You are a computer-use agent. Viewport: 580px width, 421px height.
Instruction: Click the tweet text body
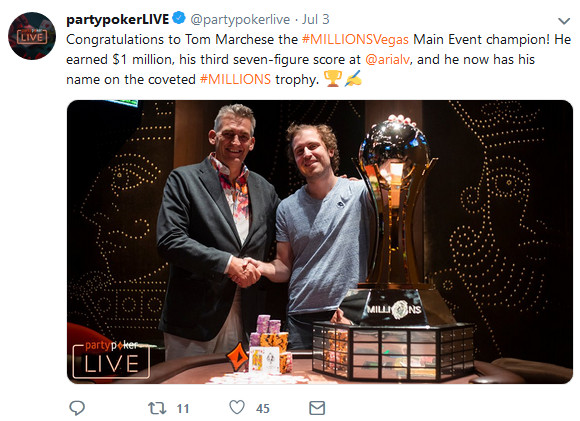[318, 60]
